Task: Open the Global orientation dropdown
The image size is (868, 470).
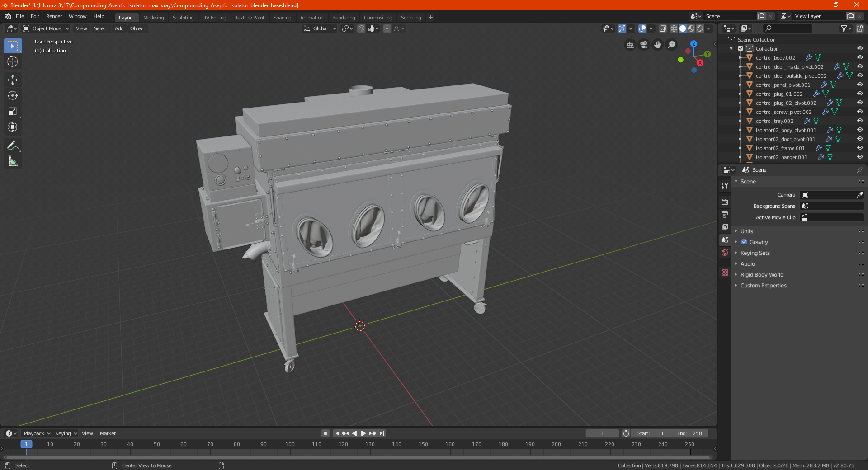Action: (320, 28)
